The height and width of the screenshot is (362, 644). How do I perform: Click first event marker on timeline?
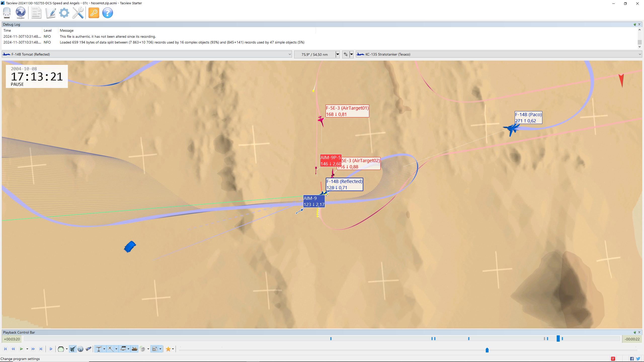coord(331,339)
